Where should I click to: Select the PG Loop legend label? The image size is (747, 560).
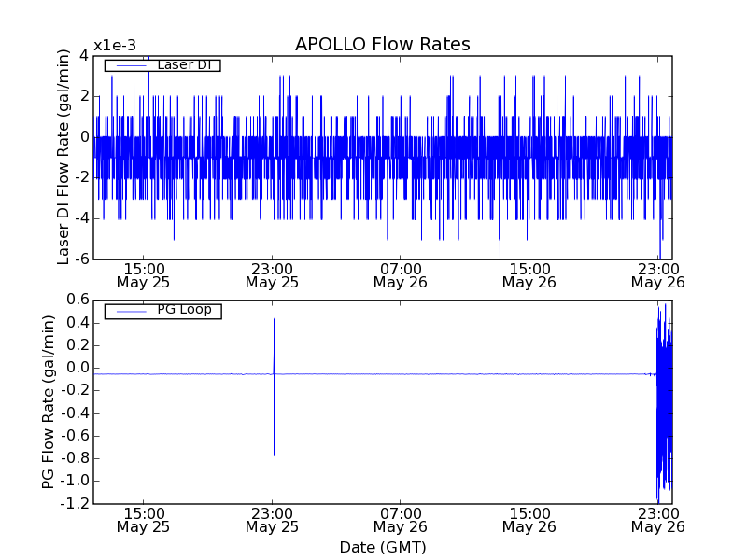coord(184,310)
